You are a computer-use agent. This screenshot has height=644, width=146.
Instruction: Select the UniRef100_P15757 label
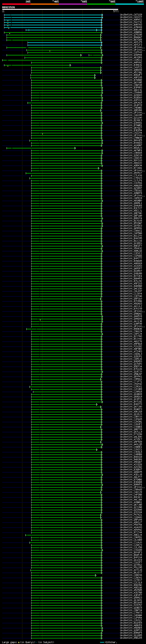point(131,605)
